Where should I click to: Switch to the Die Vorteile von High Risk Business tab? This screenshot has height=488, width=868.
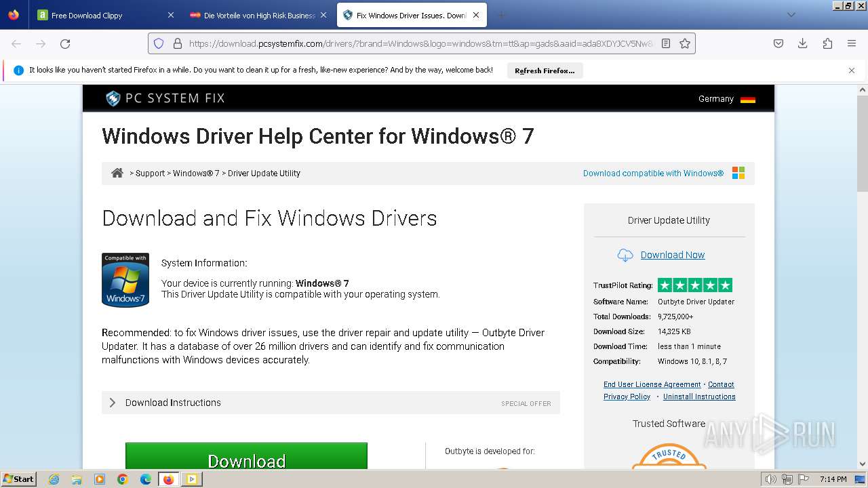coord(258,15)
